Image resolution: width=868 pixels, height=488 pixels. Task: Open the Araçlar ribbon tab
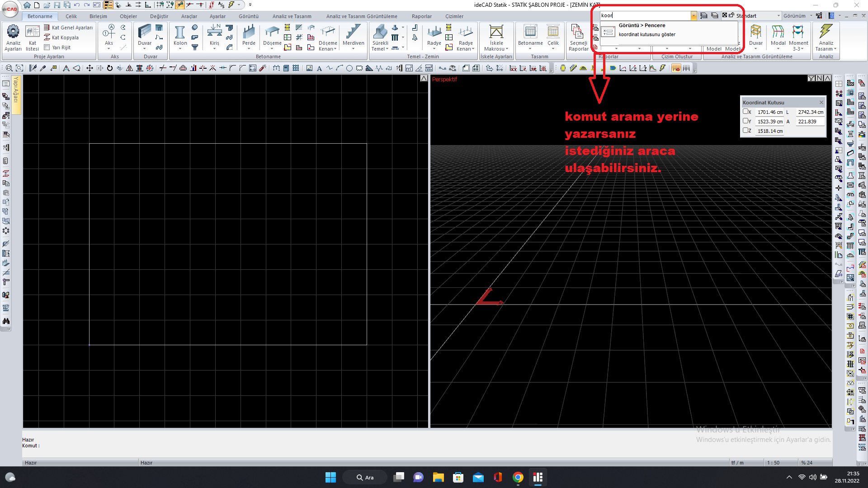(x=189, y=16)
